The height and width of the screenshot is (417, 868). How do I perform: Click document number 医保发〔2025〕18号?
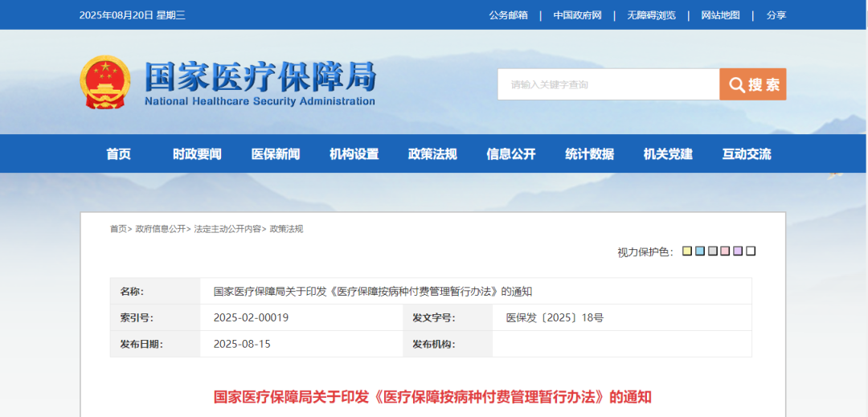point(555,317)
